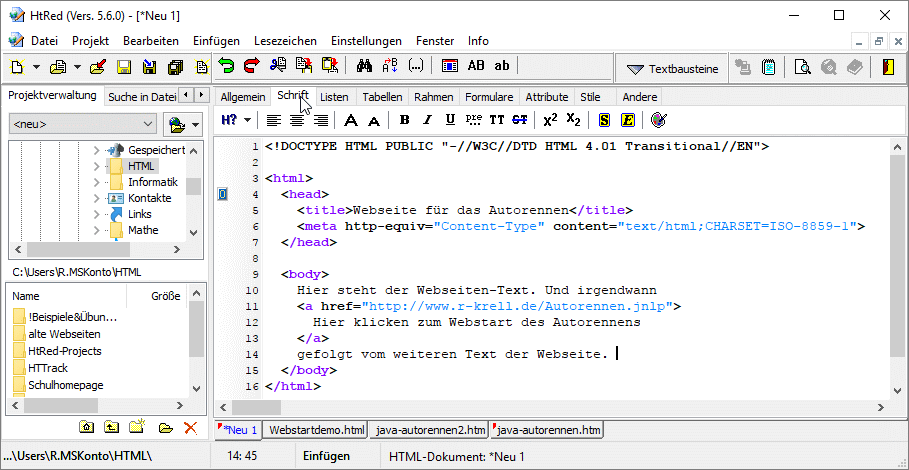Click the strikethrough ST icon

pyautogui.click(x=519, y=120)
